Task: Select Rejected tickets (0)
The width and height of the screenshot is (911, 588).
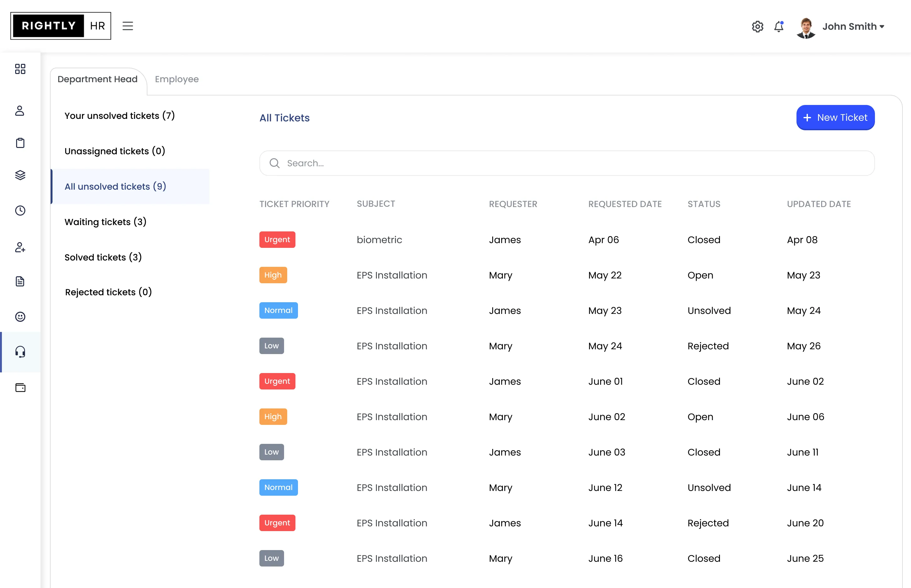Action: [108, 292]
